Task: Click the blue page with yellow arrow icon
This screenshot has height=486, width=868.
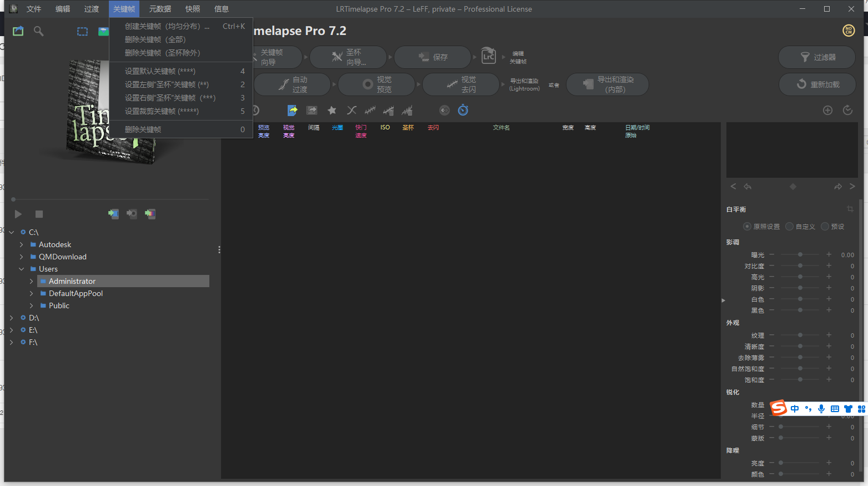Action: [293, 110]
